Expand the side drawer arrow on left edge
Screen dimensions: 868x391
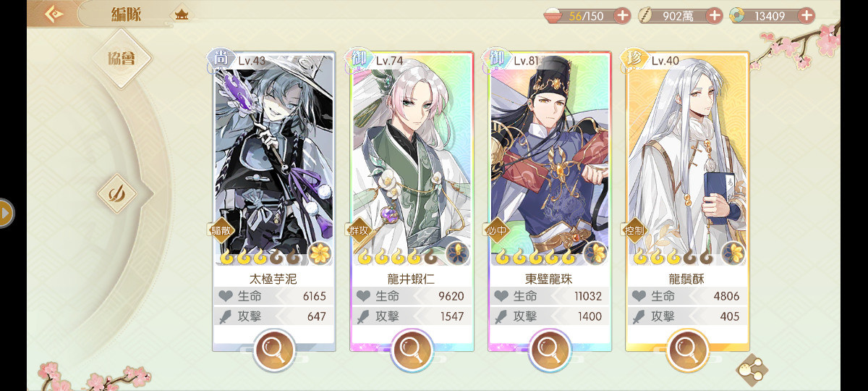(7, 214)
